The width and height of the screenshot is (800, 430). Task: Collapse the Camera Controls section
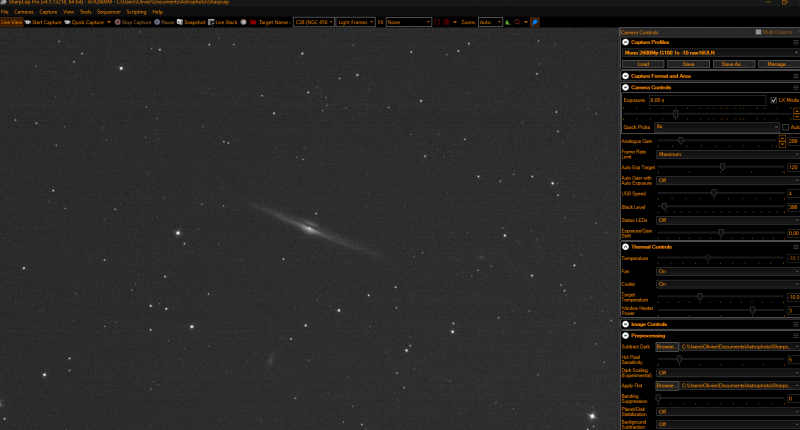(x=626, y=87)
